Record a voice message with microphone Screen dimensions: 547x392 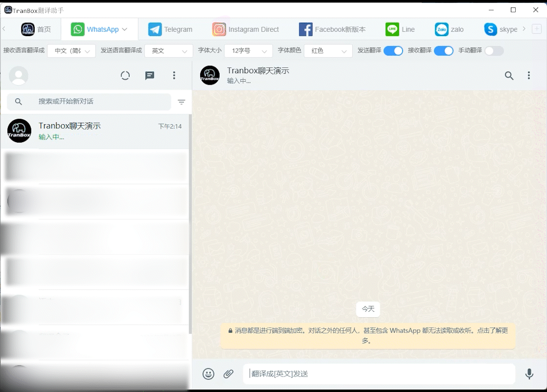click(529, 374)
